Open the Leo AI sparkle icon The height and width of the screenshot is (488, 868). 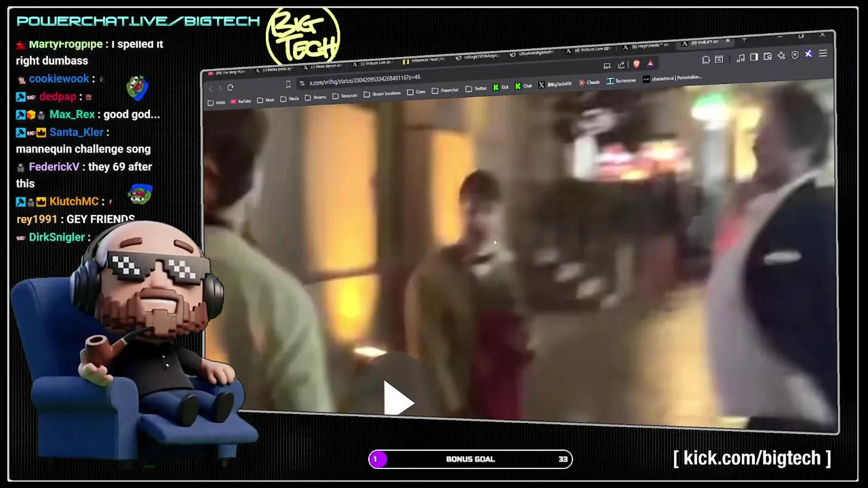[x=781, y=56]
